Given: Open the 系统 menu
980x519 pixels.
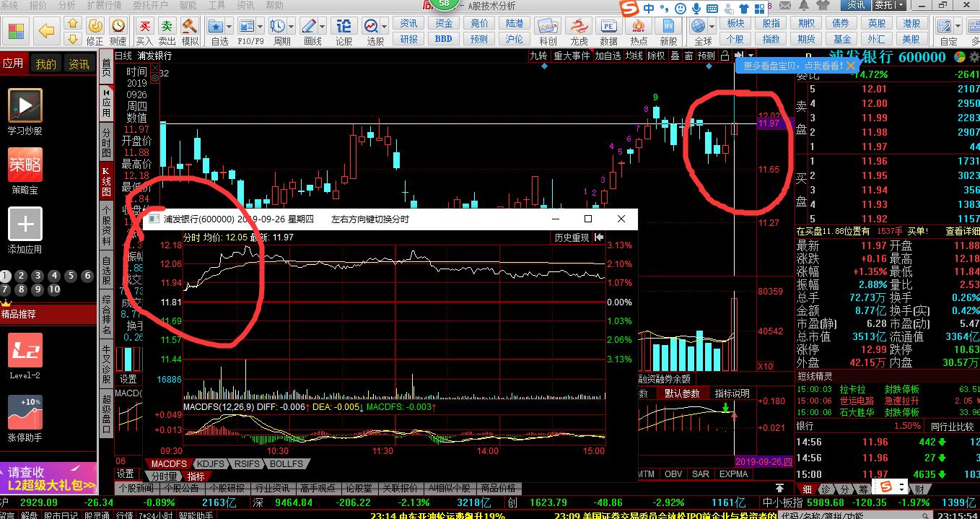Looking at the screenshot, I should 10,4.
